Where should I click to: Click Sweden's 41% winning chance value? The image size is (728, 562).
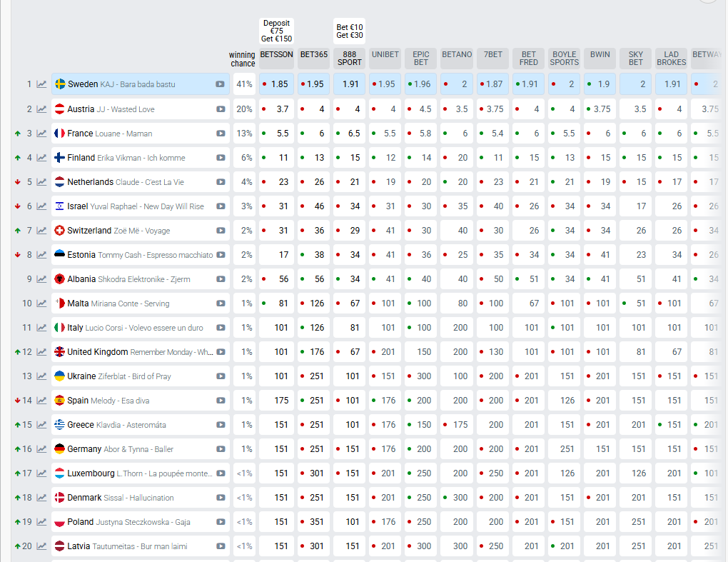(x=244, y=84)
